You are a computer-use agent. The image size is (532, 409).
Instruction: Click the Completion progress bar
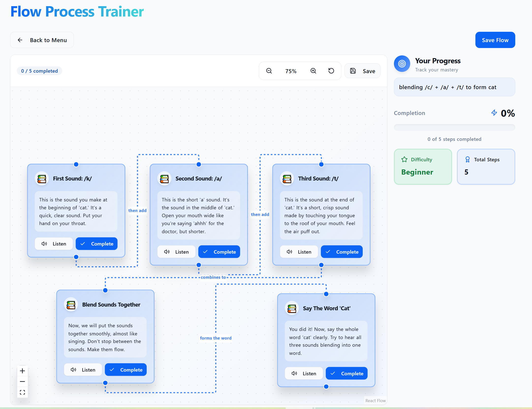(x=454, y=128)
